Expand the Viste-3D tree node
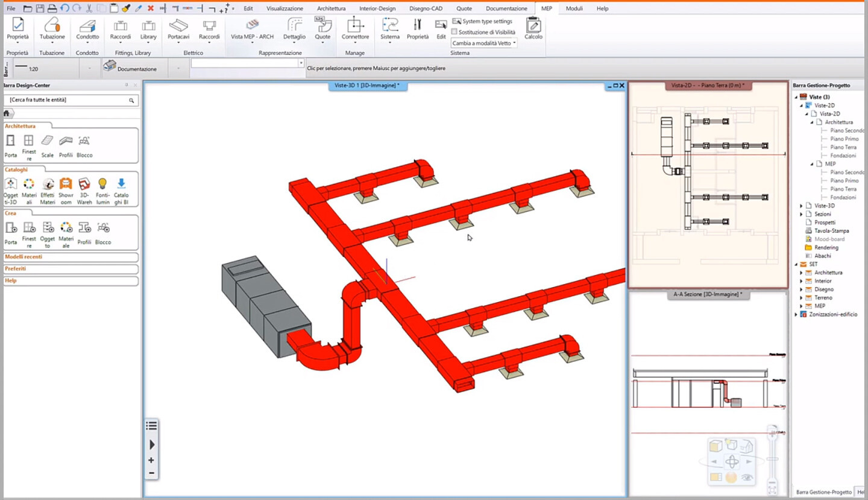The height and width of the screenshot is (500, 868). pos(802,206)
